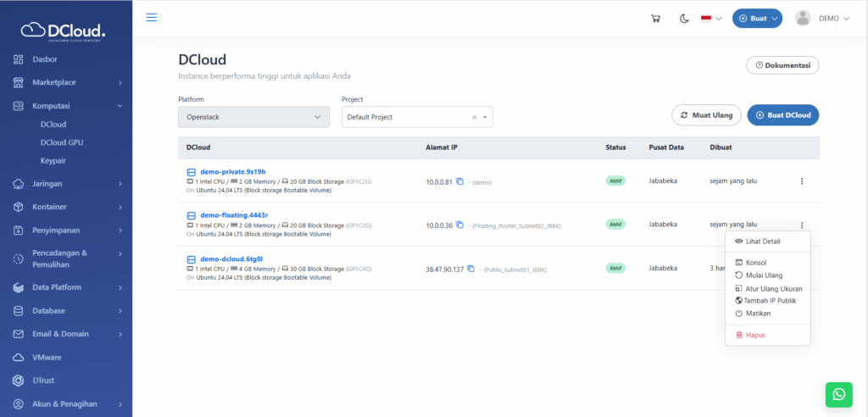Open the Project dropdown arrow

click(x=485, y=117)
